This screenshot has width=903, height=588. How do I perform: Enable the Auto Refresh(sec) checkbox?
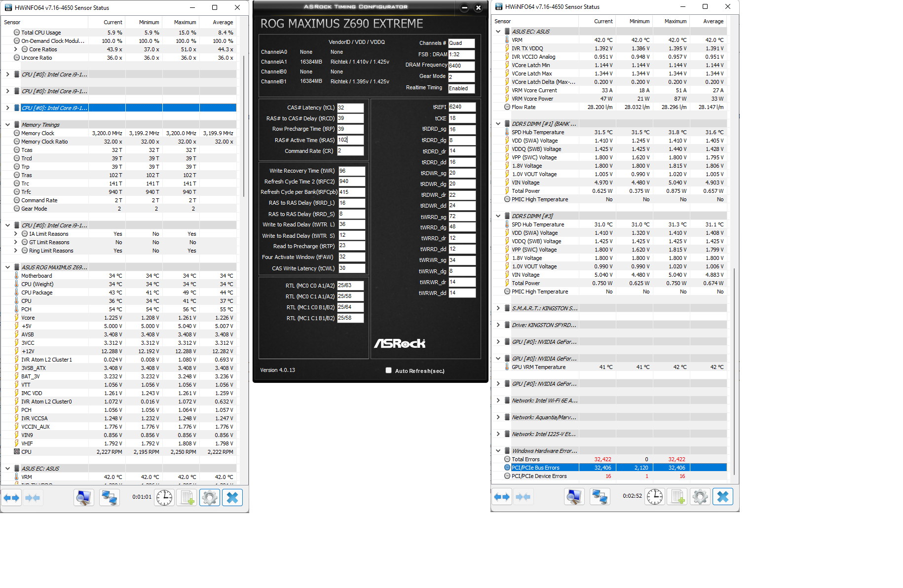(389, 370)
